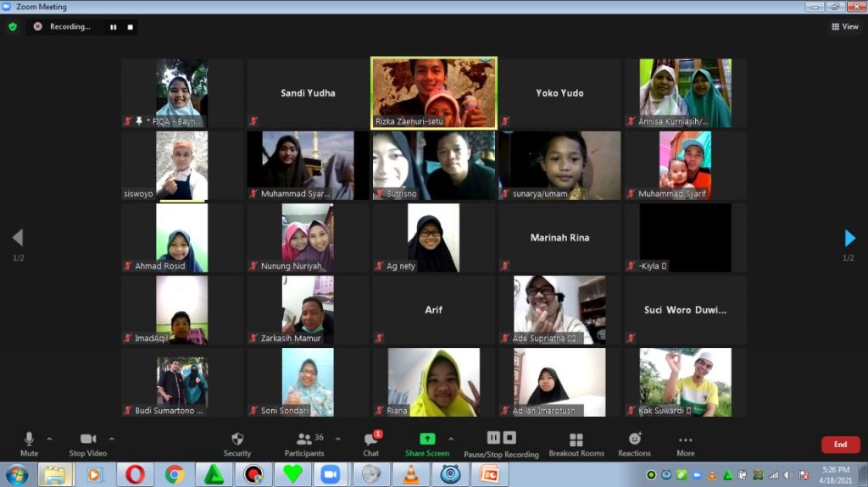
Task: Open the View layout menu
Action: pyautogui.click(x=844, y=26)
